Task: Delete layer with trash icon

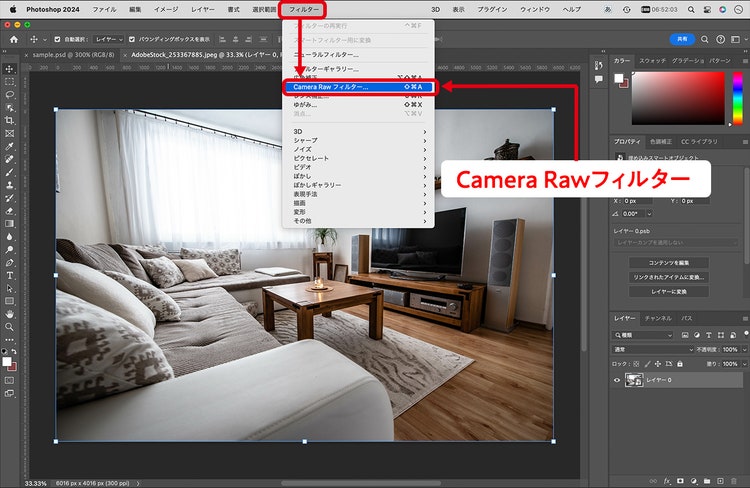Action: click(734, 481)
